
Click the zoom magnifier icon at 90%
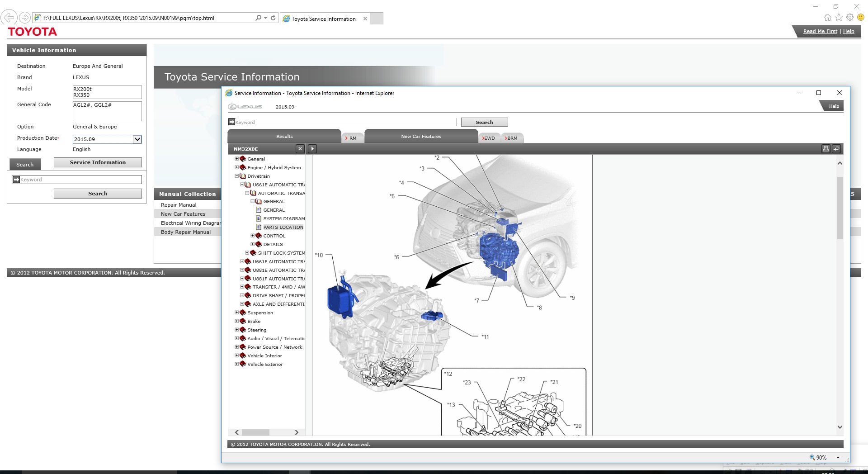click(812, 457)
